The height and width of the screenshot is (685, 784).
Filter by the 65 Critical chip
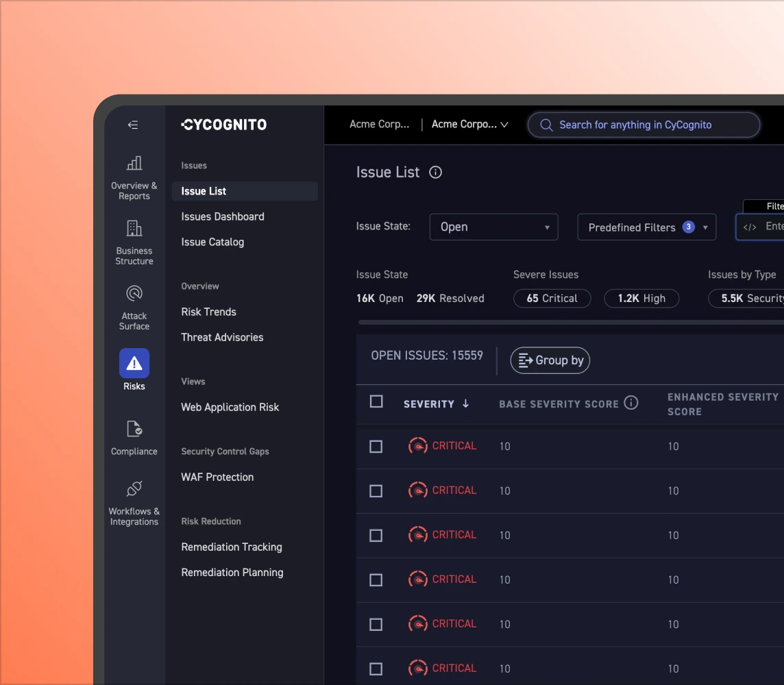(552, 299)
